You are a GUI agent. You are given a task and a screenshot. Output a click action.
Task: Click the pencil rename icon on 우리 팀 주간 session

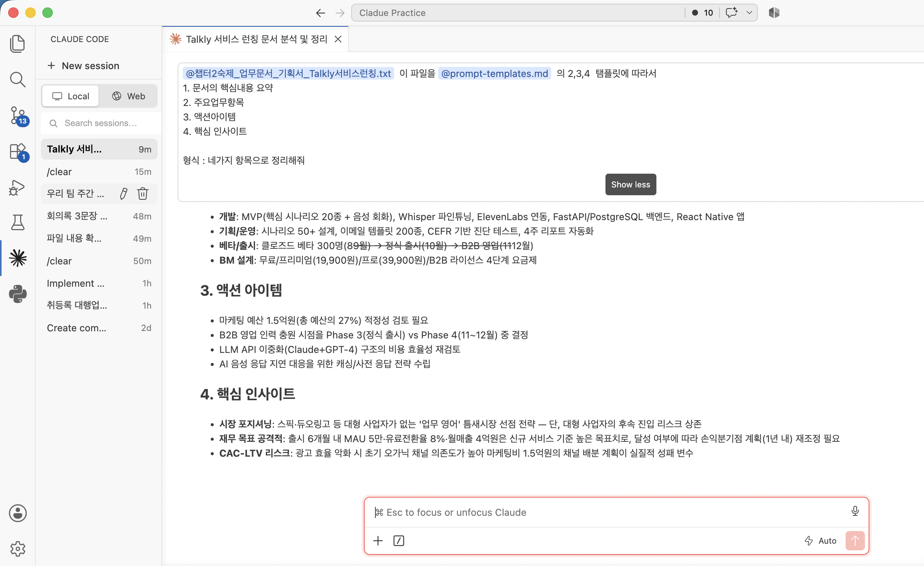pyautogui.click(x=123, y=193)
